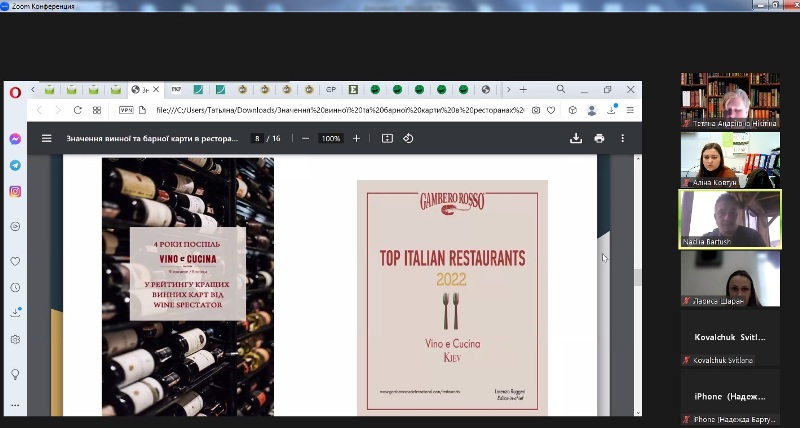Toggle the VPN badge in address bar
This screenshot has width=800, height=428.
click(126, 110)
